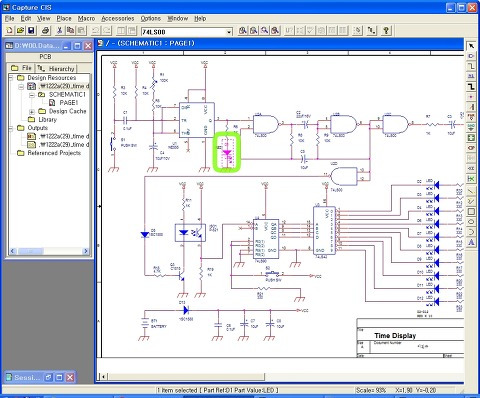Open the 74LS00 part dropdown list

point(229,32)
